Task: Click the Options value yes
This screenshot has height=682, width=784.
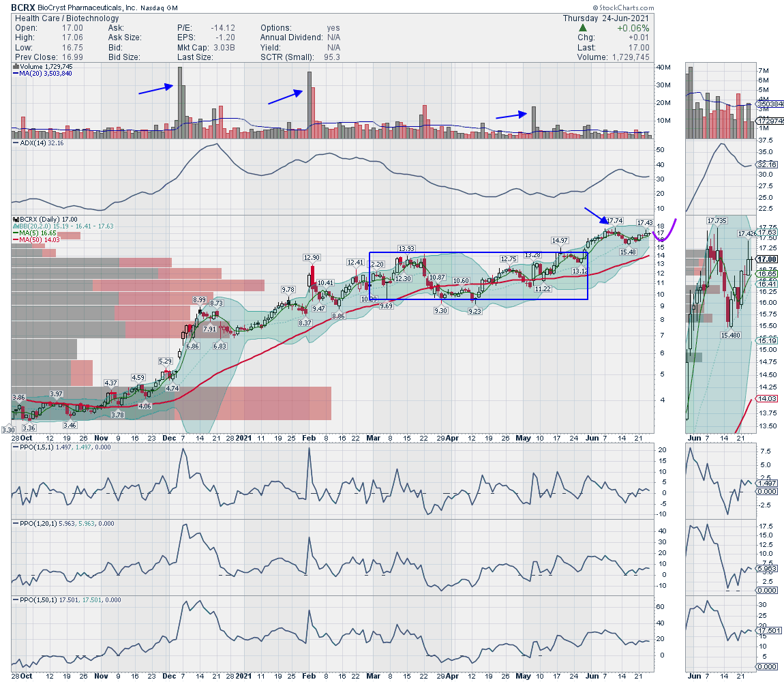Action: [x=333, y=28]
